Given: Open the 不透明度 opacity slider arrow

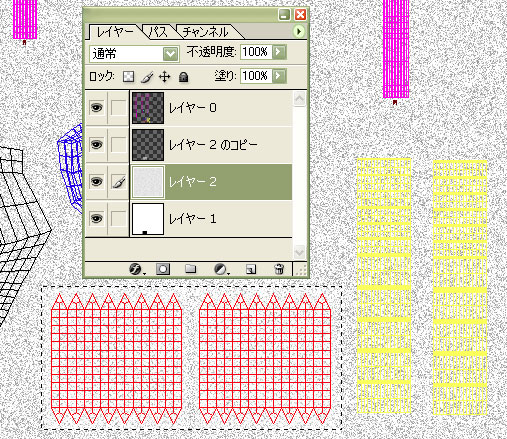Looking at the screenshot, I should [x=279, y=52].
